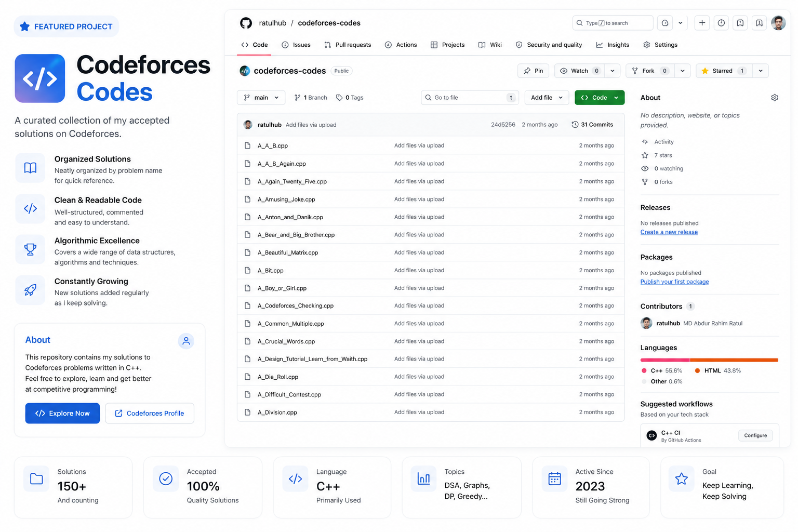
Task: Click the Active Since calendar icon
Action: click(555, 478)
